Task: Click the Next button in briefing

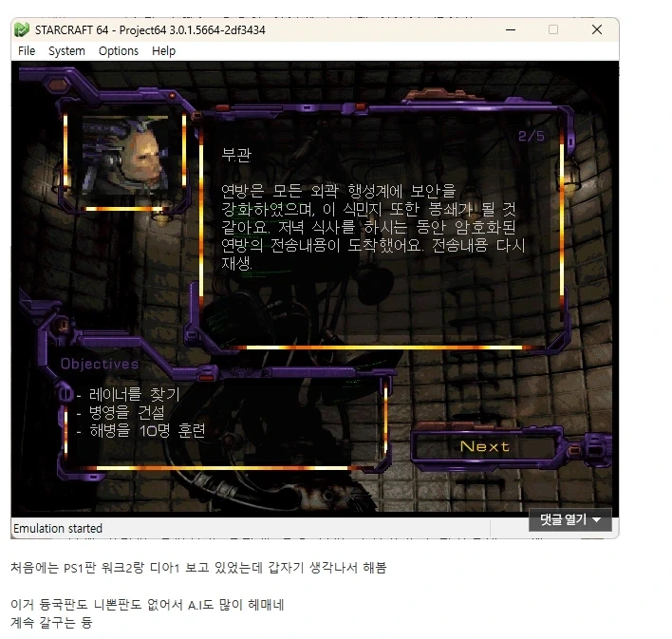Action: point(484,446)
